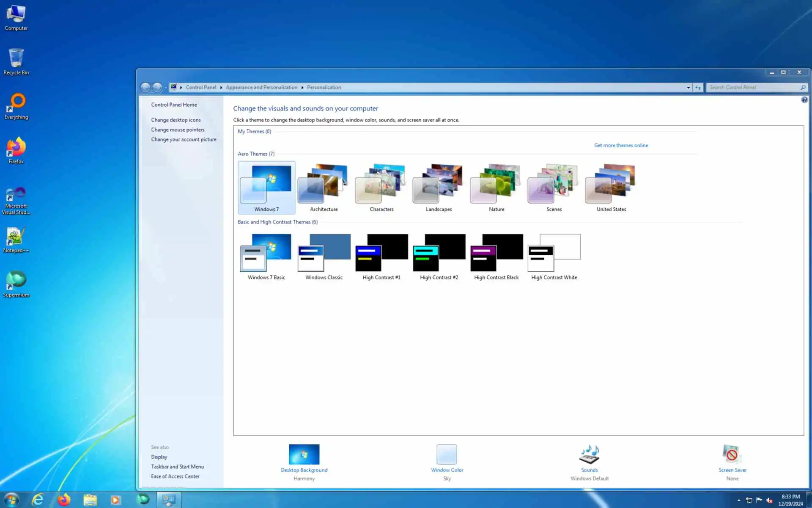The image size is (812, 508).
Task: Open the Screen Saver icon
Action: (x=732, y=455)
